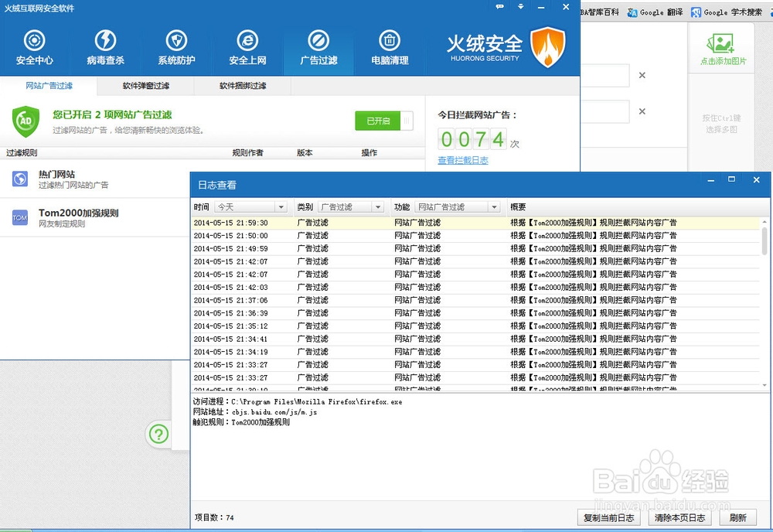Click the Huorong flame shield logo
773x532 pixels.
pos(548,47)
